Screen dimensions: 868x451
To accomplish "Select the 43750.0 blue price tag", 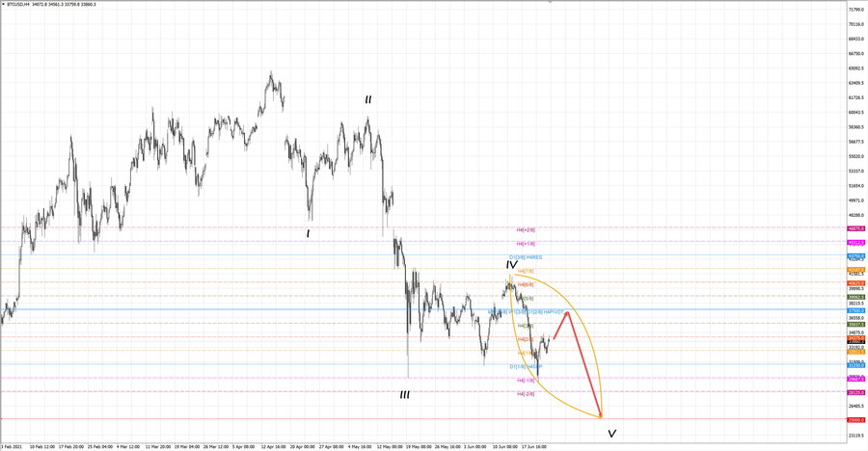I will point(855,256).
